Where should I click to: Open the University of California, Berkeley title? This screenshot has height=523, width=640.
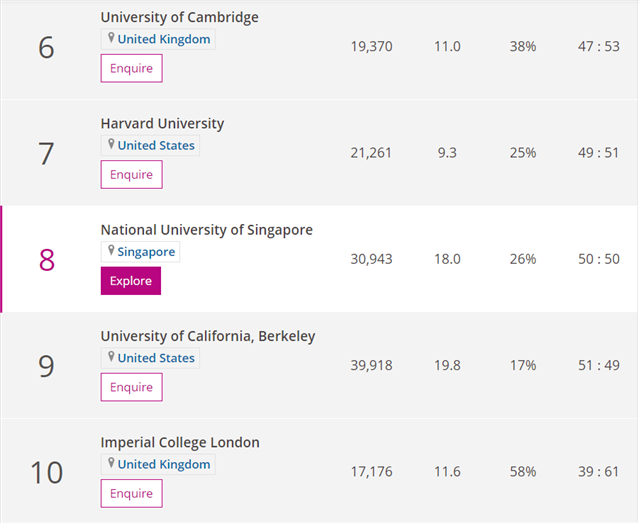[208, 336]
